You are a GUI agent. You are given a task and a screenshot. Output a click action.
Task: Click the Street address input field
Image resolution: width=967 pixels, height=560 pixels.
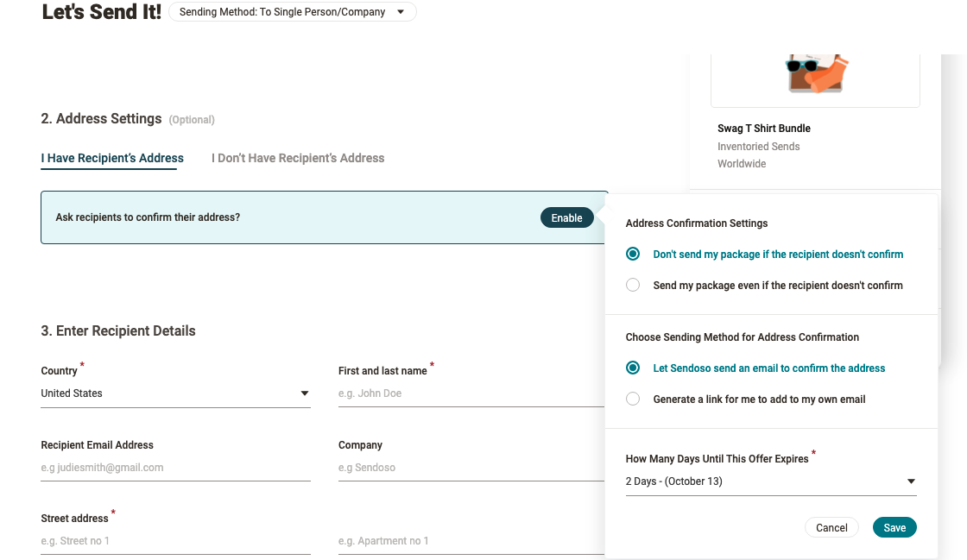point(175,541)
